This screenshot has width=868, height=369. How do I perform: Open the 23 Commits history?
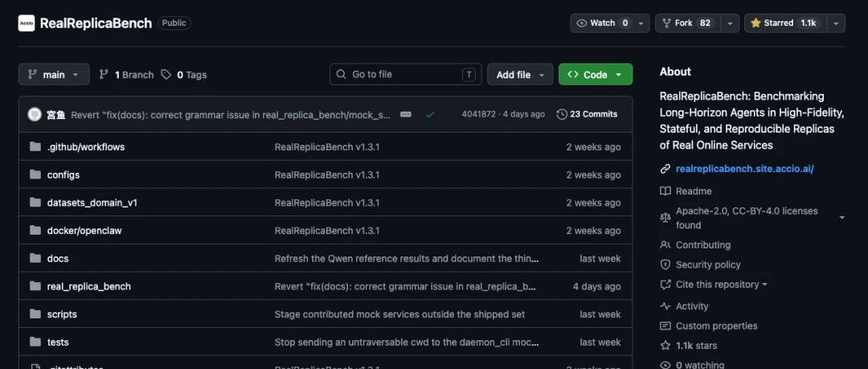coord(587,114)
